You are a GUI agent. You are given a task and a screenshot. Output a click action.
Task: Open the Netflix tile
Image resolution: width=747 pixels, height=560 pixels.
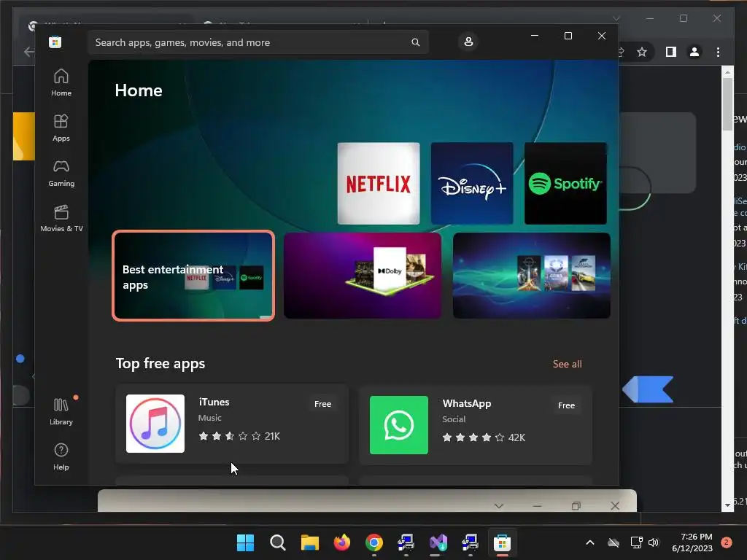(379, 183)
